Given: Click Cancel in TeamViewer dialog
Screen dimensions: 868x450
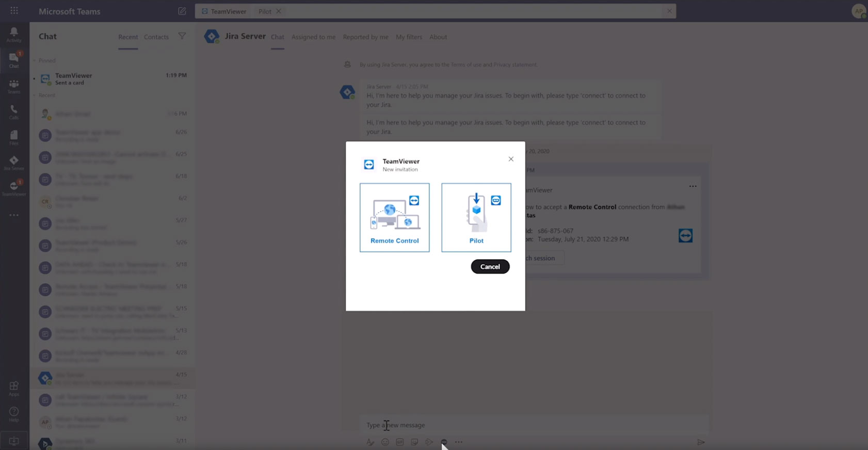Looking at the screenshot, I should [490, 266].
